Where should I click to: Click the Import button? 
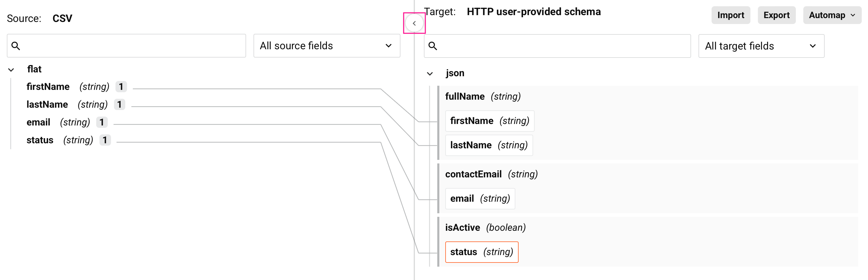point(730,15)
